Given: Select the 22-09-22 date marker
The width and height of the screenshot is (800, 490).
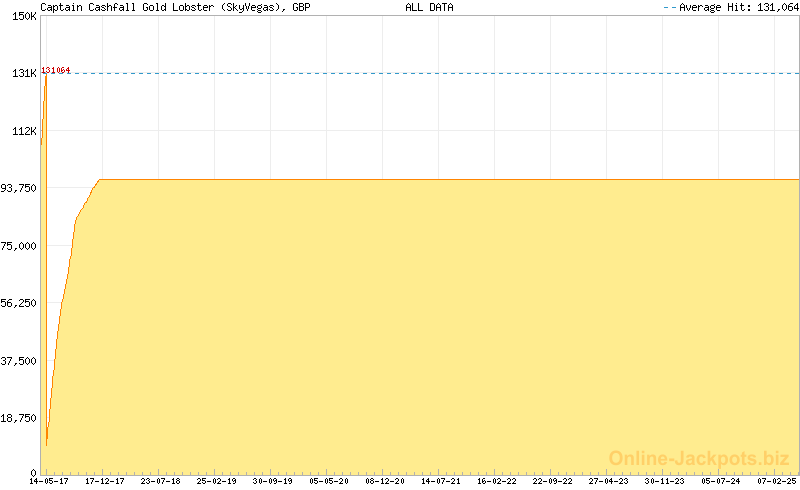Looking at the screenshot, I should (x=552, y=481).
